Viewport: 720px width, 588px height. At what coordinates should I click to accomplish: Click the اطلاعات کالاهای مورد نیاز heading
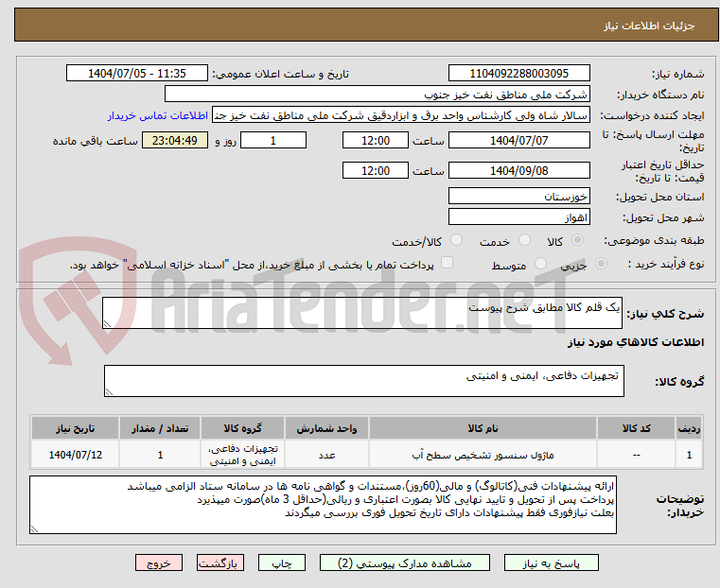tap(636, 342)
